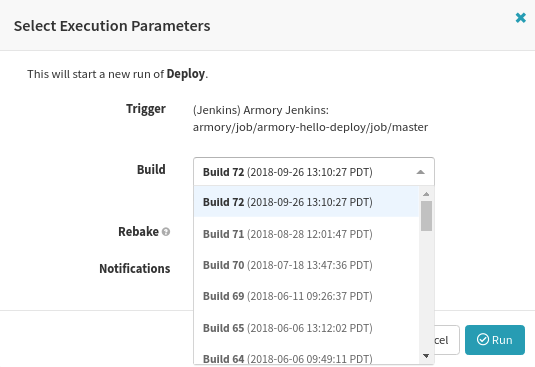
Task: Click the scrollbar down arrow in build list
Action: click(426, 356)
